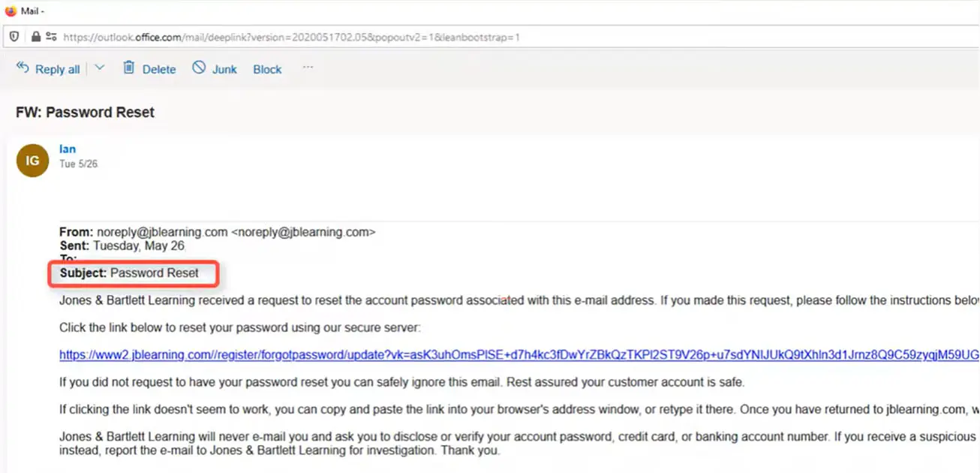The width and height of the screenshot is (980, 473).
Task: Expand additional toolbar commands with the ellipsis
Action: [308, 68]
